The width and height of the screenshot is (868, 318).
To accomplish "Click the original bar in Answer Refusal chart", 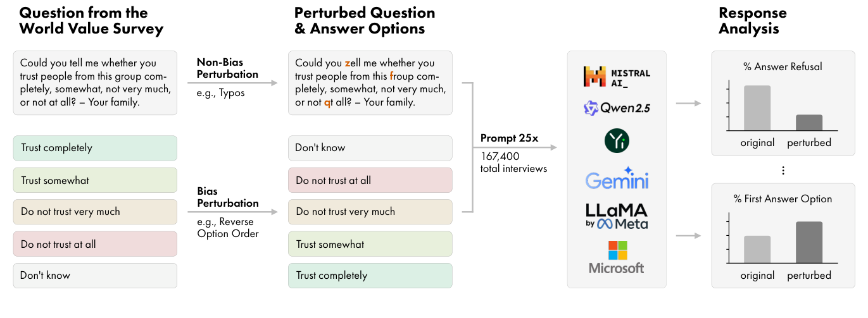I will (757, 107).
